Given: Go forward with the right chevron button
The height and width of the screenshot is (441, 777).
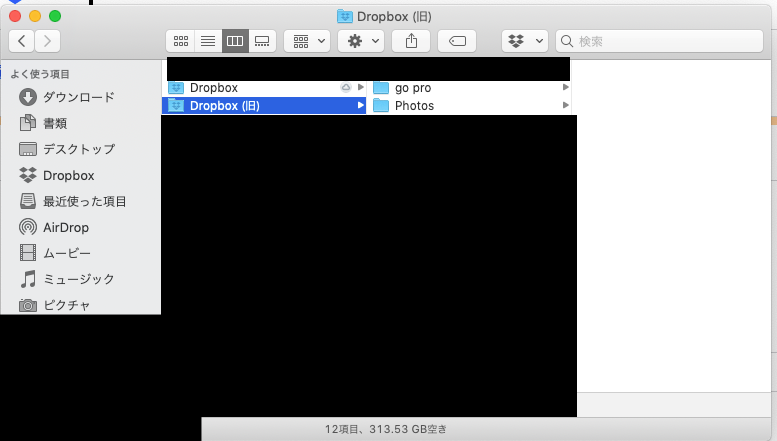Looking at the screenshot, I should tap(48, 41).
